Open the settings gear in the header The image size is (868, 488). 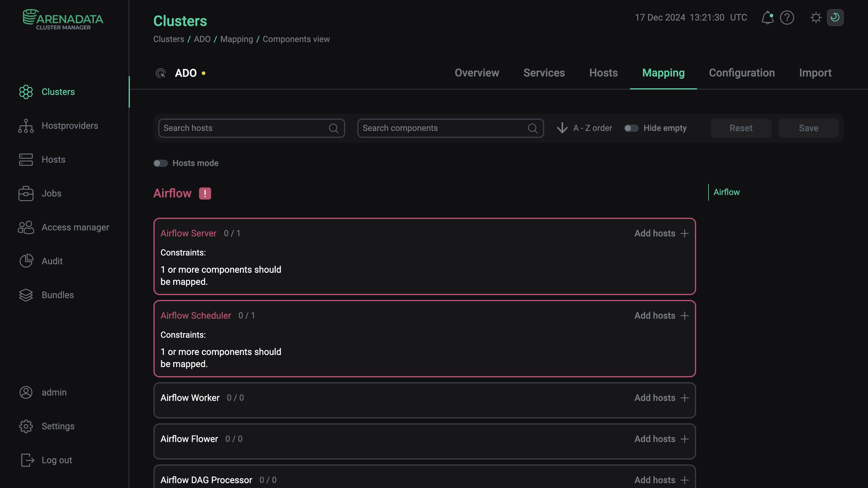pyautogui.click(x=816, y=18)
